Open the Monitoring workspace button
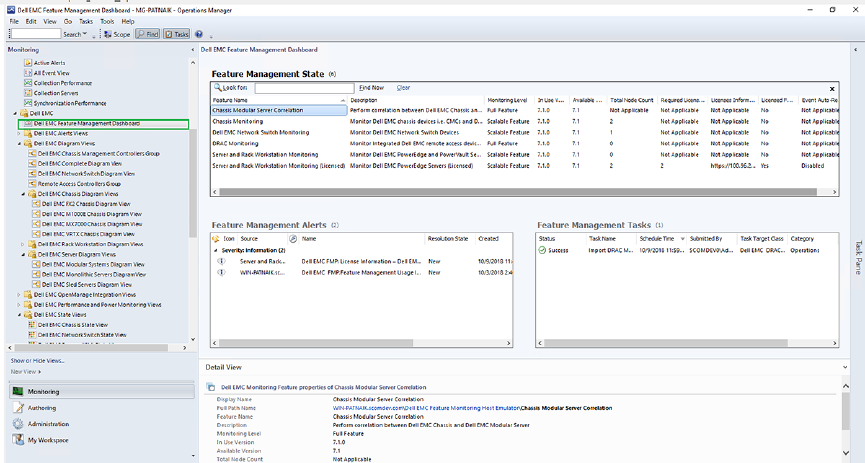 point(102,391)
